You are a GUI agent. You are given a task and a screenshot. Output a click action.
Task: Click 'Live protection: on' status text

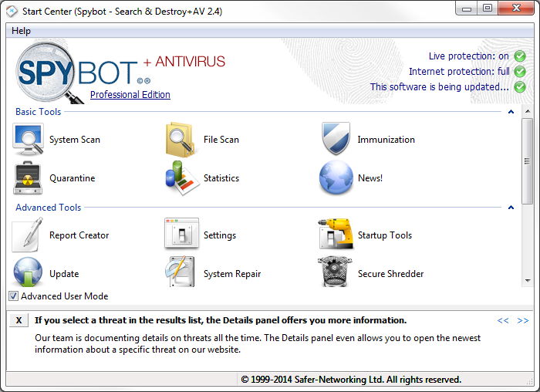tap(469, 56)
